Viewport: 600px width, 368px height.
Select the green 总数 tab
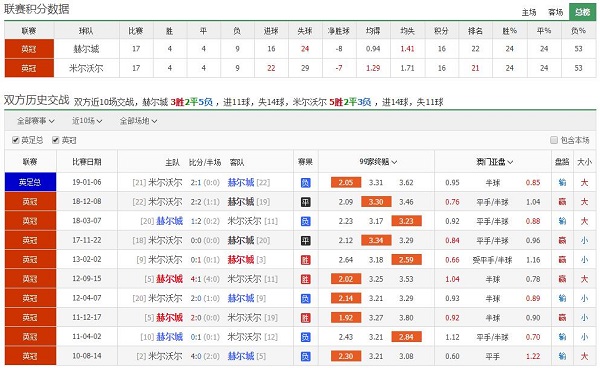582,12
